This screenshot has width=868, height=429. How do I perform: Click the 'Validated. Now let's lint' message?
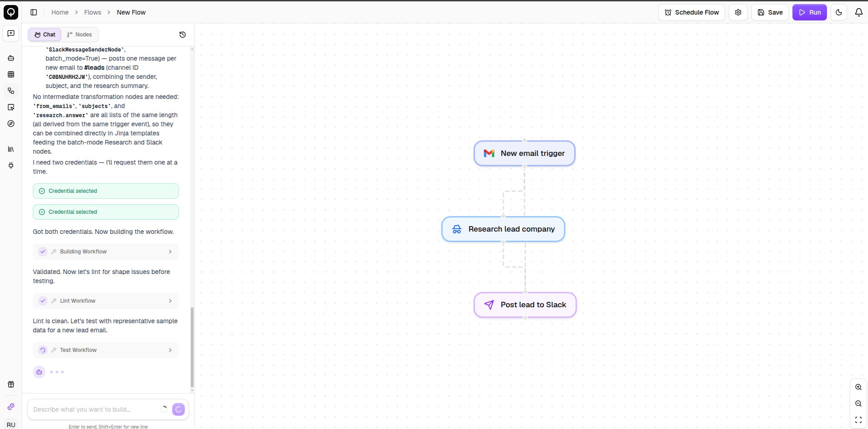click(x=101, y=276)
